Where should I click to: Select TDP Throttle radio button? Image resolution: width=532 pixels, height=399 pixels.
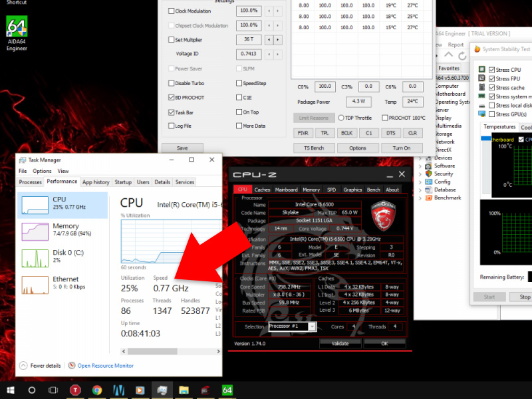pyautogui.click(x=341, y=118)
